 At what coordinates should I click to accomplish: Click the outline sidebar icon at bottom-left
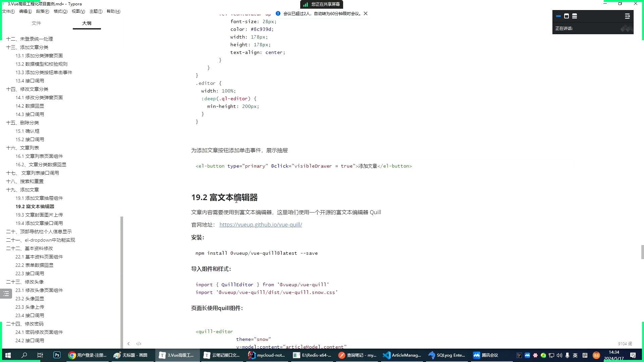(6, 294)
